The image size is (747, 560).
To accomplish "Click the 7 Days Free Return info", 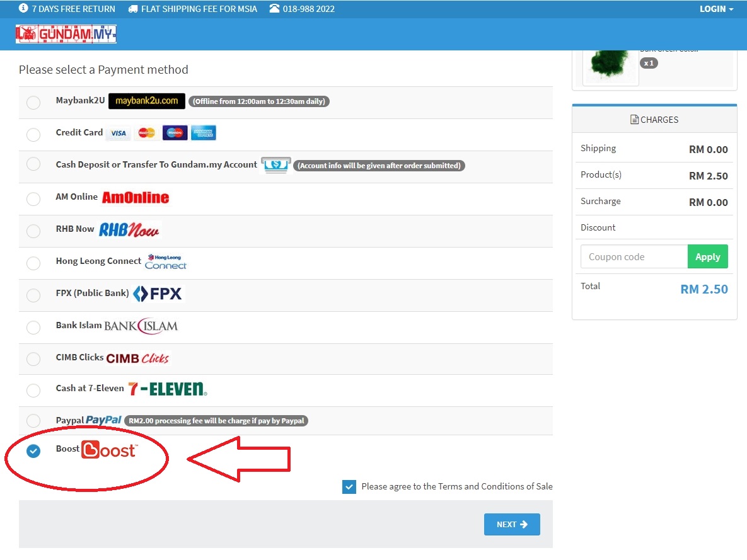I will [x=67, y=9].
